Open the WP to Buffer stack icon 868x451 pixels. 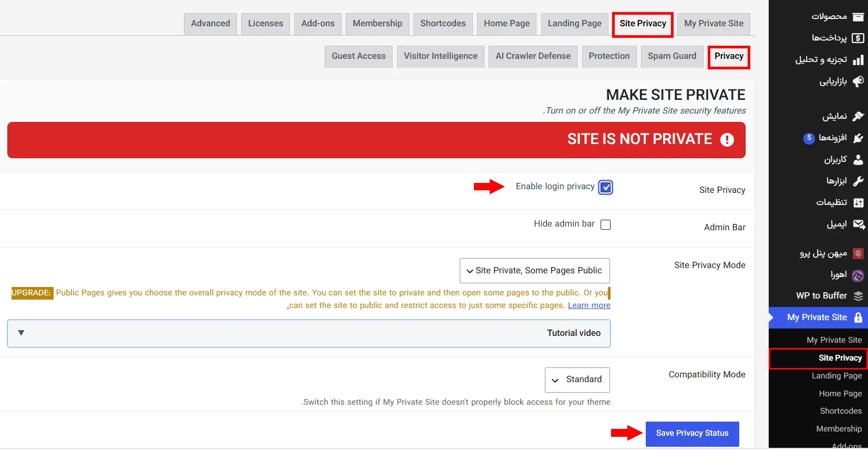[x=858, y=296]
